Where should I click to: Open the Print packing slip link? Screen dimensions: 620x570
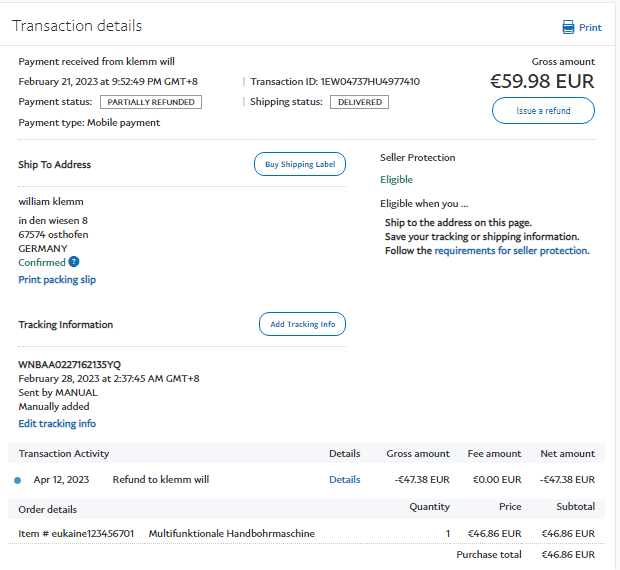57,280
